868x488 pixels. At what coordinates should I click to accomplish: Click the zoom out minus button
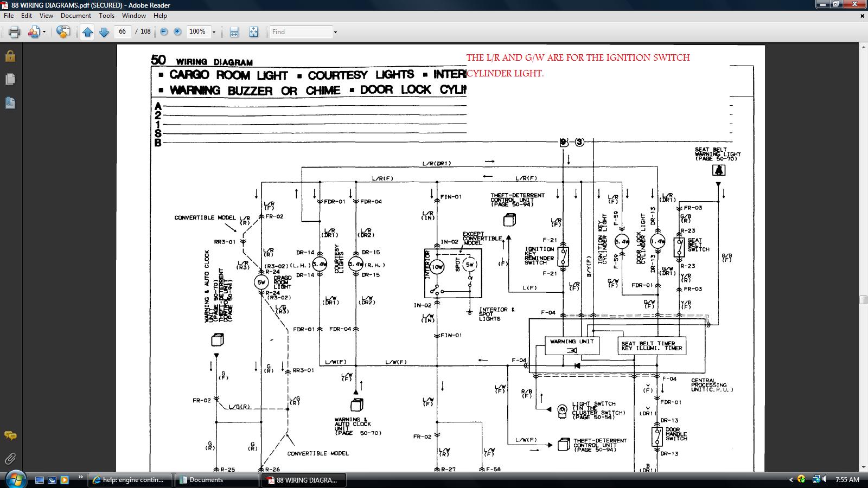pyautogui.click(x=164, y=32)
